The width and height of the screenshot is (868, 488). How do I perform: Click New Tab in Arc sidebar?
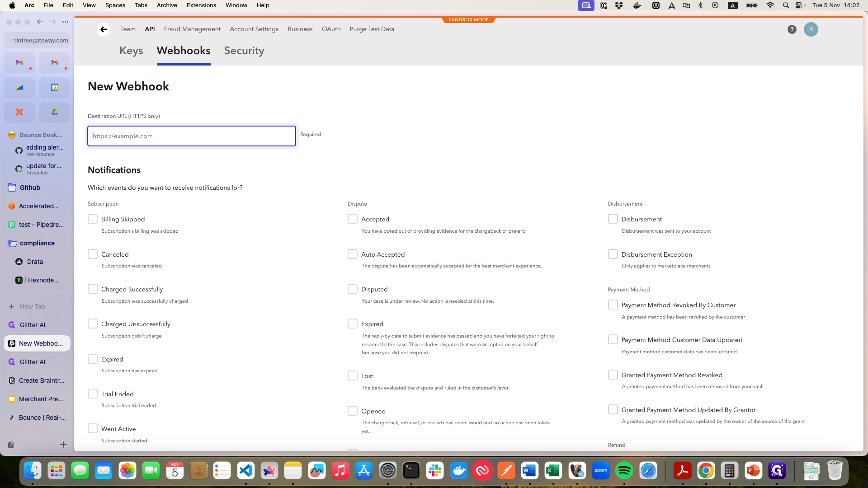click(37, 306)
